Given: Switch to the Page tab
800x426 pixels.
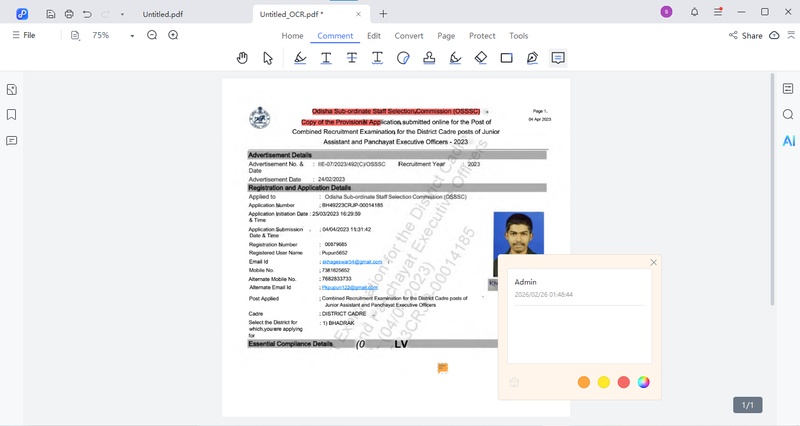Looking at the screenshot, I should click(446, 36).
